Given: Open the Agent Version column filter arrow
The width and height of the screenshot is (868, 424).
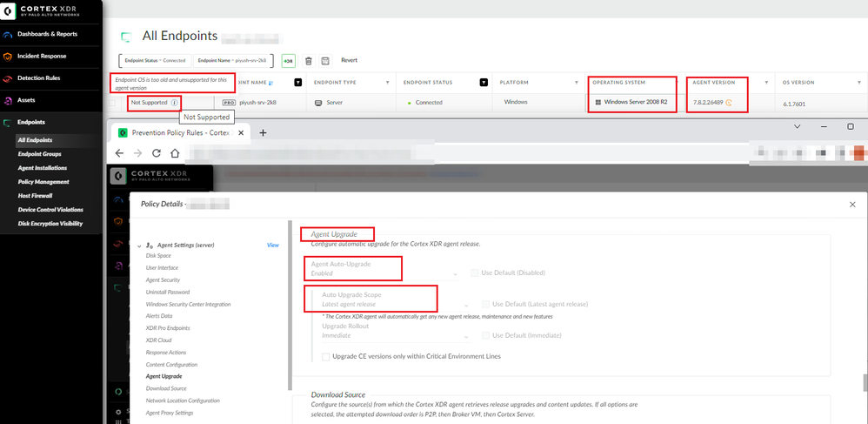Looking at the screenshot, I should pyautogui.click(x=767, y=83).
